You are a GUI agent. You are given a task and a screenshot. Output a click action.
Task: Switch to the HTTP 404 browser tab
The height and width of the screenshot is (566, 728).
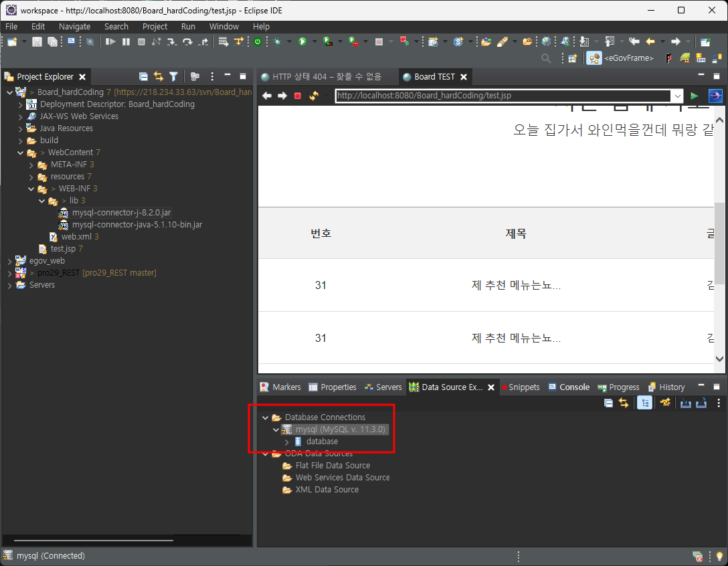tap(327, 77)
